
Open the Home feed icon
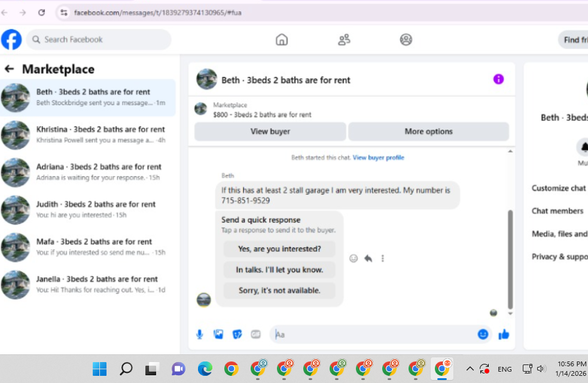click(282, 39)
